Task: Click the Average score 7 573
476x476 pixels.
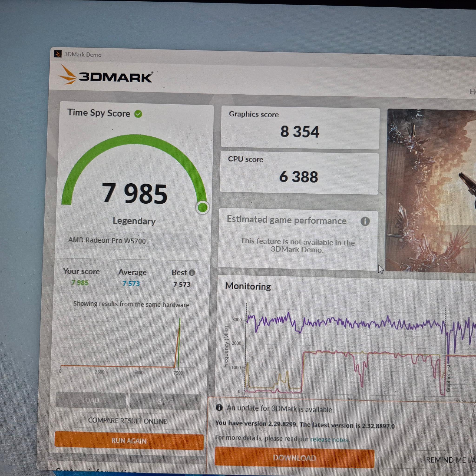Action: click(x=131, y=284)
